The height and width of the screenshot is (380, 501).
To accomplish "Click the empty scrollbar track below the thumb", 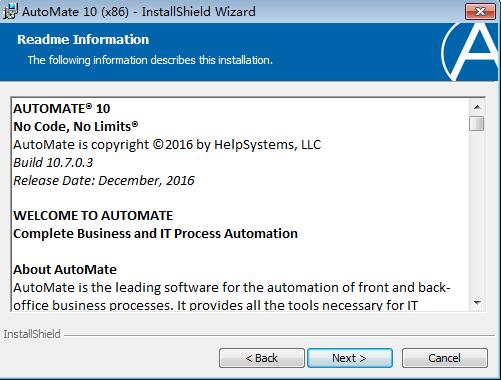I will 477,213.
